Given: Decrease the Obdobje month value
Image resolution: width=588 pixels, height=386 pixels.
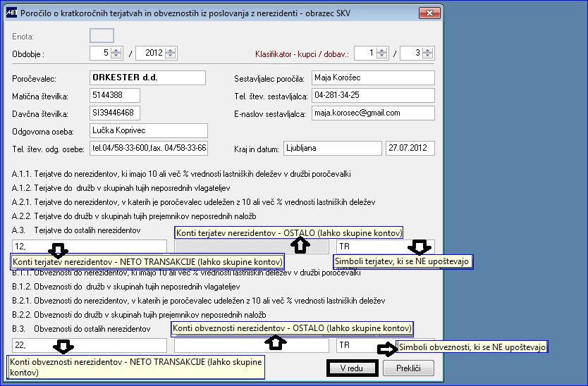Looking at the screenshot, I should 116,56.
